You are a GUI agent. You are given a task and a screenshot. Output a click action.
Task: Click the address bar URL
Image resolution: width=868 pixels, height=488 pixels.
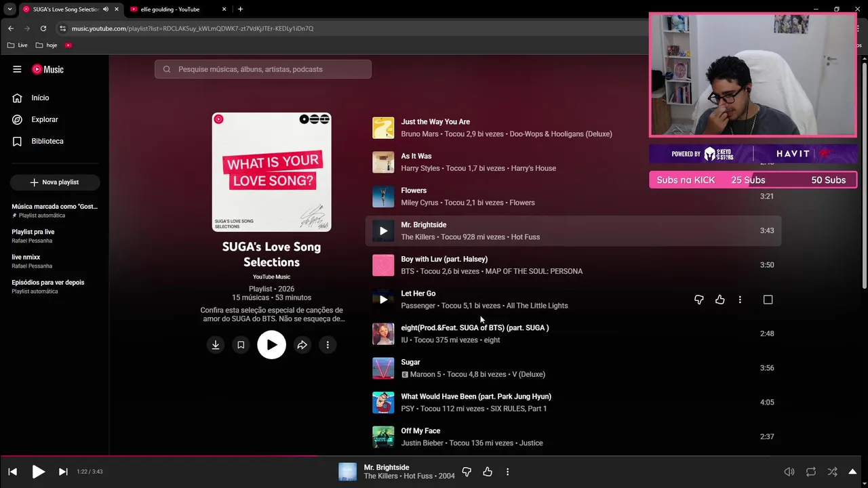pyautogui.click(x=193, y=28)
